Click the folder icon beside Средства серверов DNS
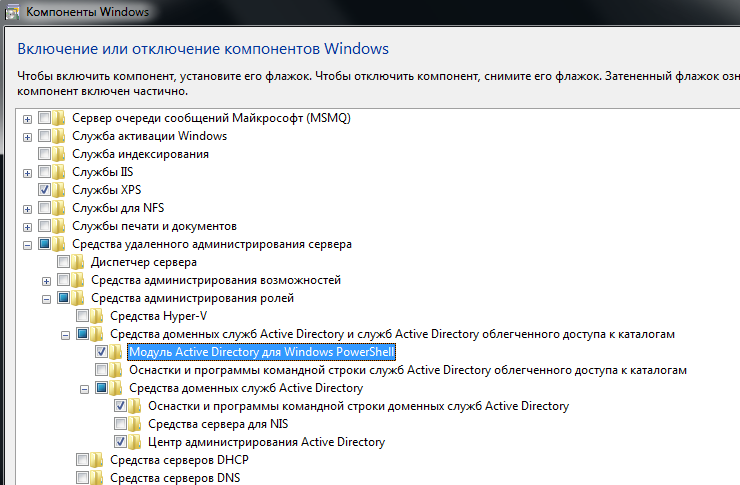 tap(98, 478)
